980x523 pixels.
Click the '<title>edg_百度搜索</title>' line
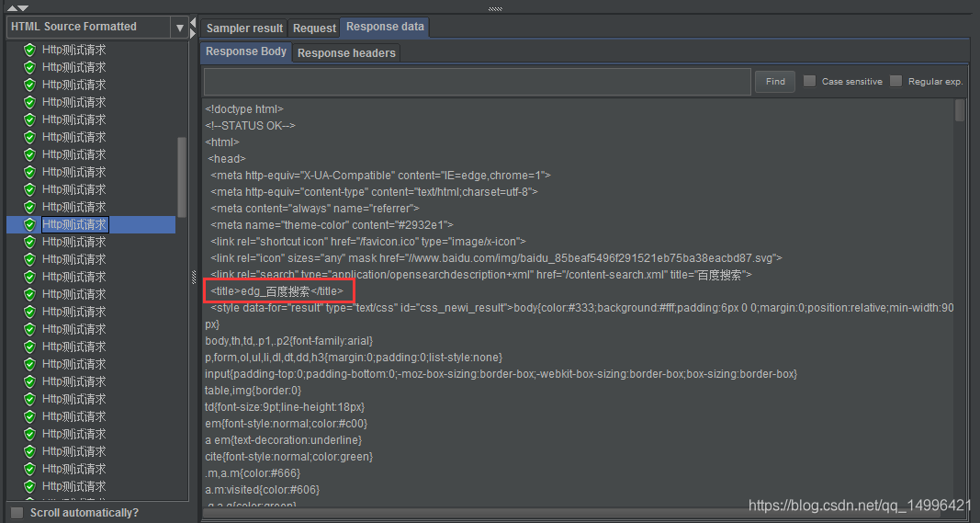pos(276,290)
